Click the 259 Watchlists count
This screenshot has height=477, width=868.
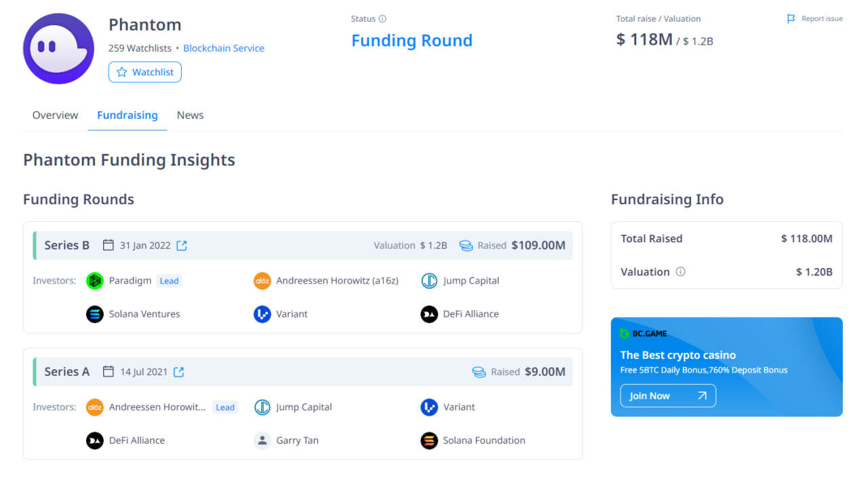point(140,48)
